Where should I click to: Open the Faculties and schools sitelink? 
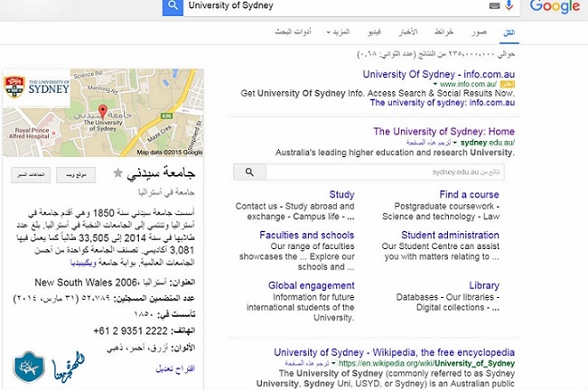click(x=307, y=235)
